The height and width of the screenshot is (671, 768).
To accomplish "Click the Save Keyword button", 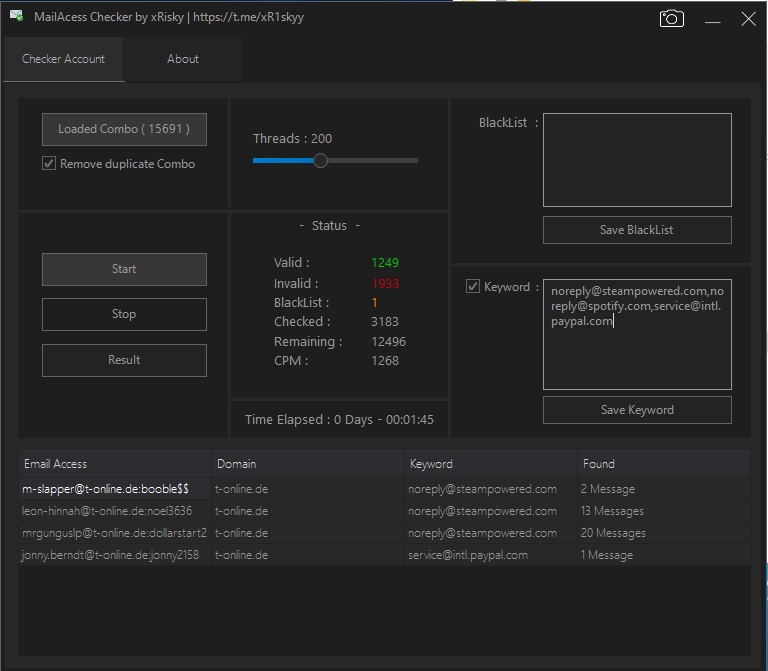I will point(637,410).
